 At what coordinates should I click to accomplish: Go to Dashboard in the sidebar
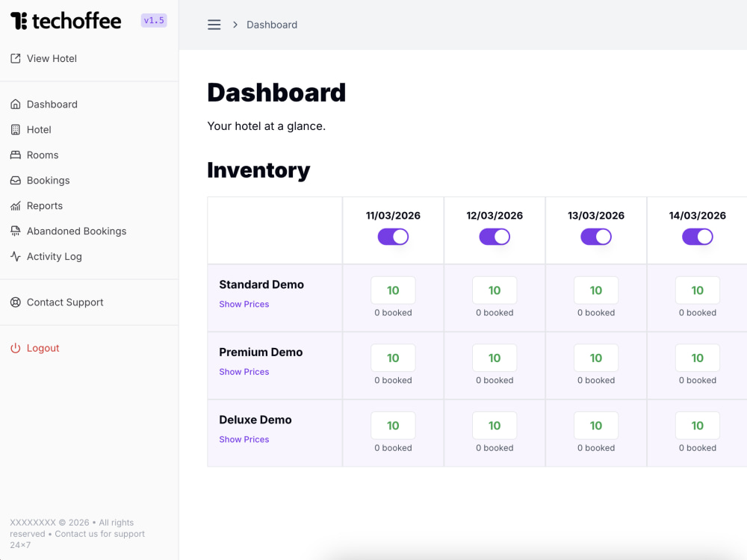pyautogui.click(x=52, y=105)
